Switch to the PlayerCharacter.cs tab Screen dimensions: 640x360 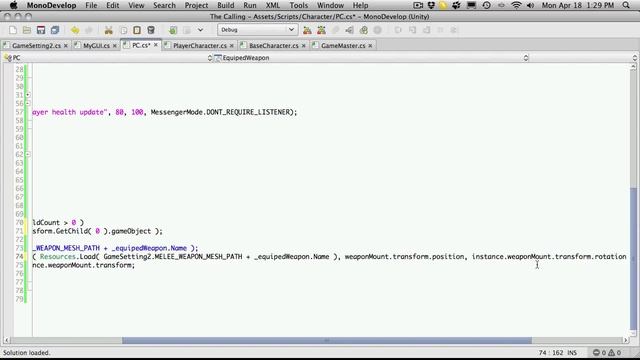pos(200,46)
